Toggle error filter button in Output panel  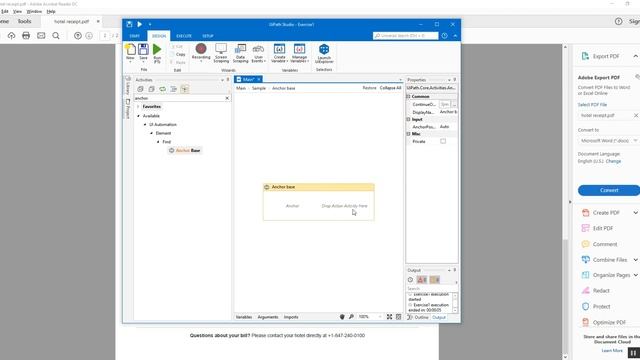tap(422, 280)
